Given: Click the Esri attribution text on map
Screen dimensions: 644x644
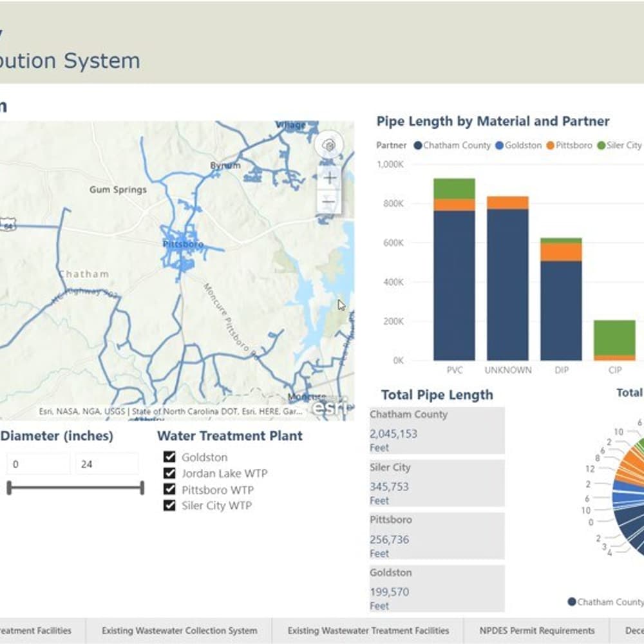Looking at the screenshot, I should (171, 411).
